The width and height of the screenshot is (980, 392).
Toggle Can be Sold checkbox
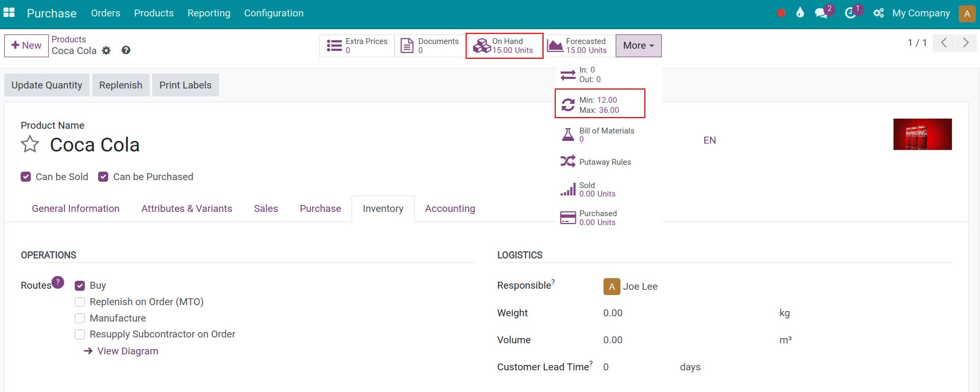pos(25,177)
